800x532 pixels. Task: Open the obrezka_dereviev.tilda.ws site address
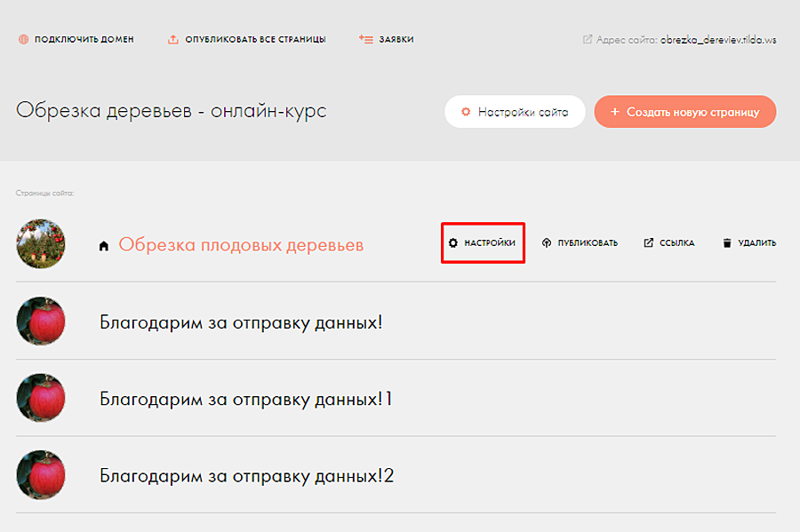pos(718,40)
